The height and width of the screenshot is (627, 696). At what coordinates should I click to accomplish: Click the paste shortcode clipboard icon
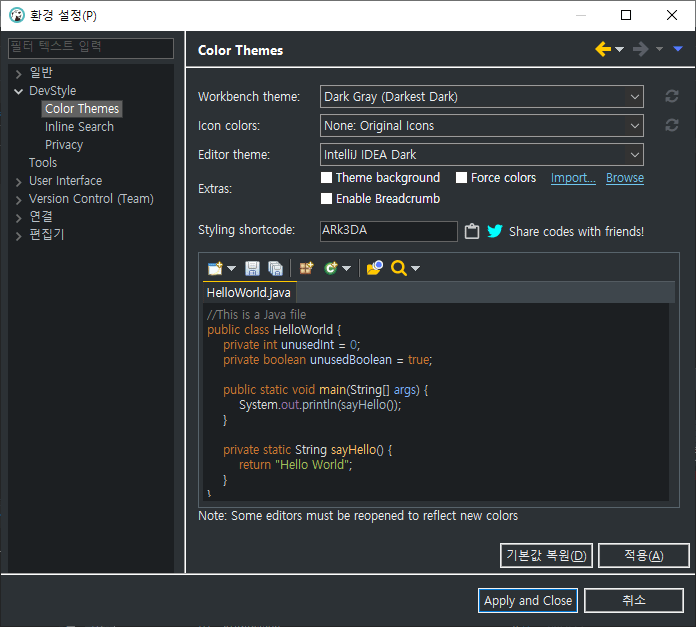coord(472,231)
